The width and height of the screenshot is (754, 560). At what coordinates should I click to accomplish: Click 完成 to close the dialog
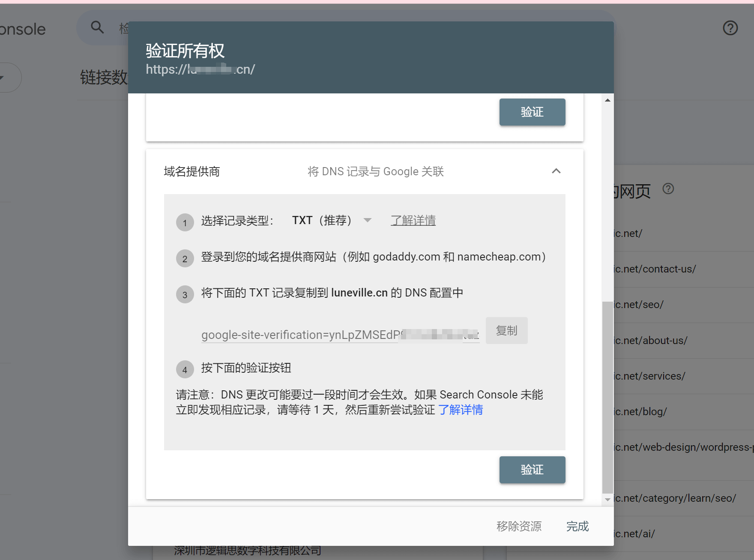(x=577, y=526)
